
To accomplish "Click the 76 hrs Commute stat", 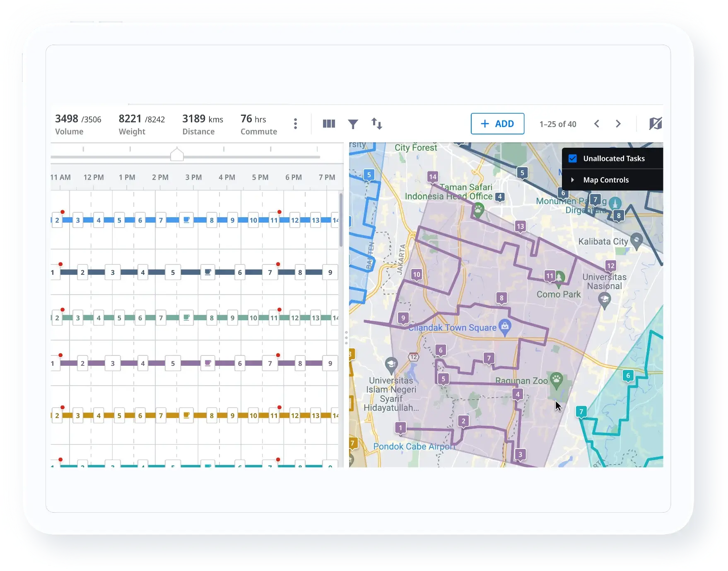I will click(x=258, y=124).
